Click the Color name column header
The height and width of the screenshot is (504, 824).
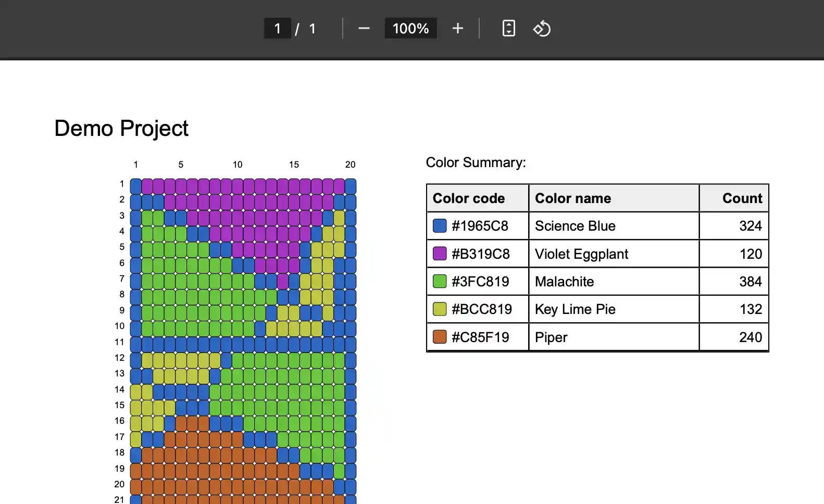point(614,198)
